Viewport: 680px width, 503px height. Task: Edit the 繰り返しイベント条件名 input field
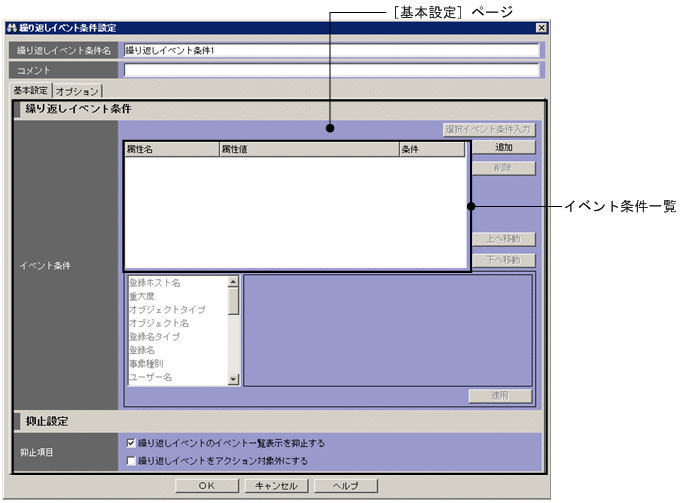tap(332, 50)
